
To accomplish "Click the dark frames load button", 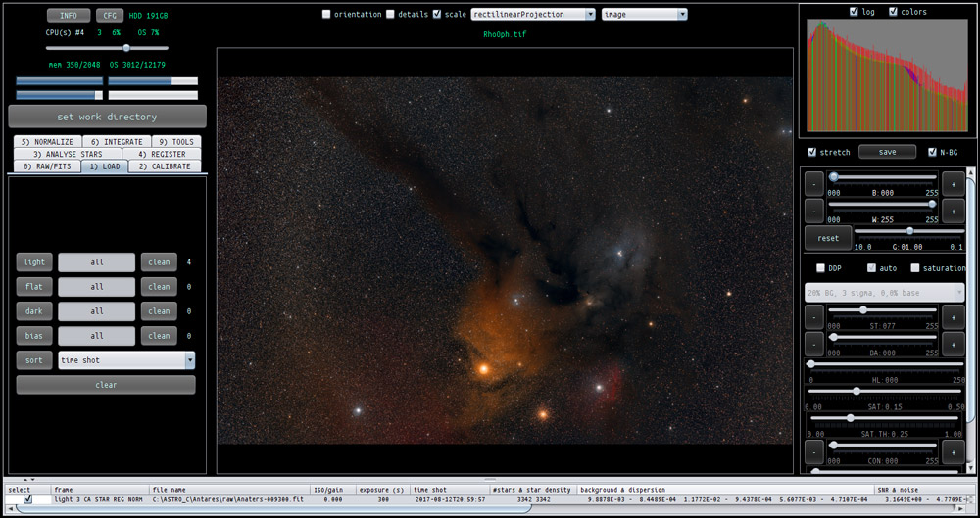I will (34, 311).
